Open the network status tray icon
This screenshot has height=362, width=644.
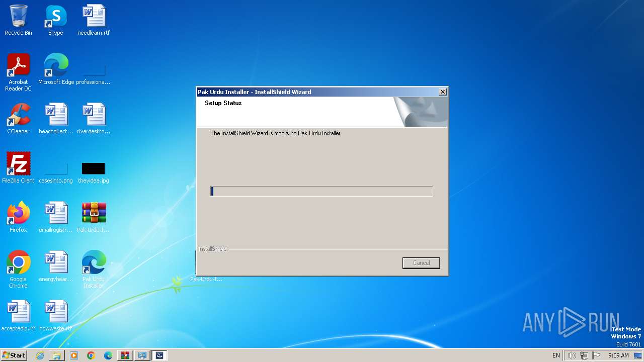point(584,355)
